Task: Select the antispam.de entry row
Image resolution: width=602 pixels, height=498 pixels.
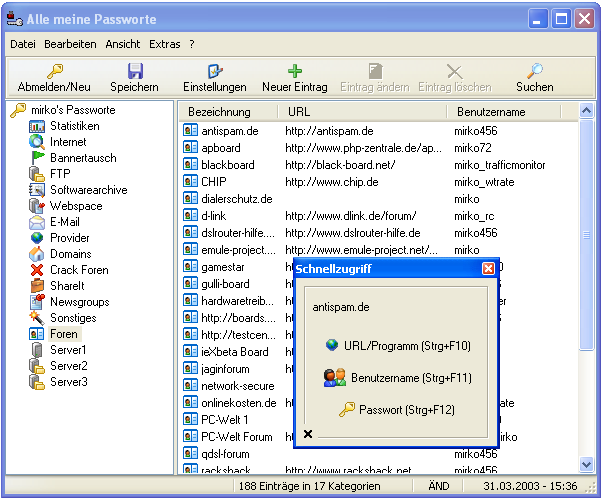Action: click(x=379, y=131)
